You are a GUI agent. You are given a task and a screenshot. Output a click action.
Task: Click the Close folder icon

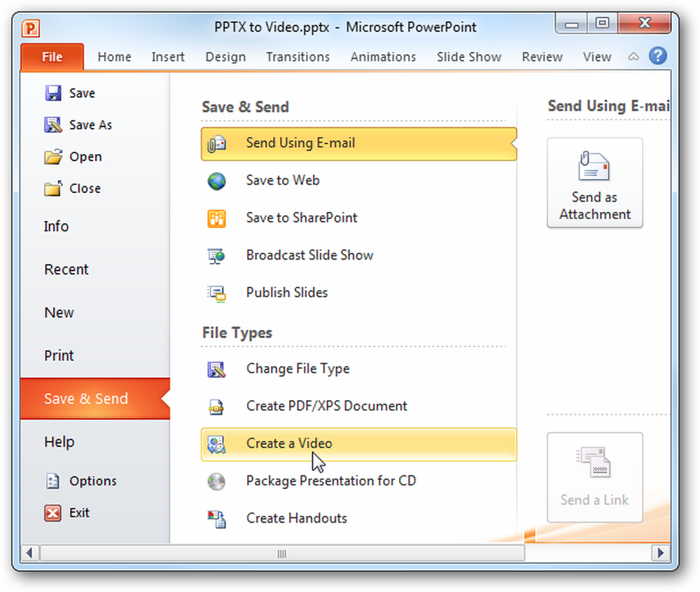click(53, 188)
